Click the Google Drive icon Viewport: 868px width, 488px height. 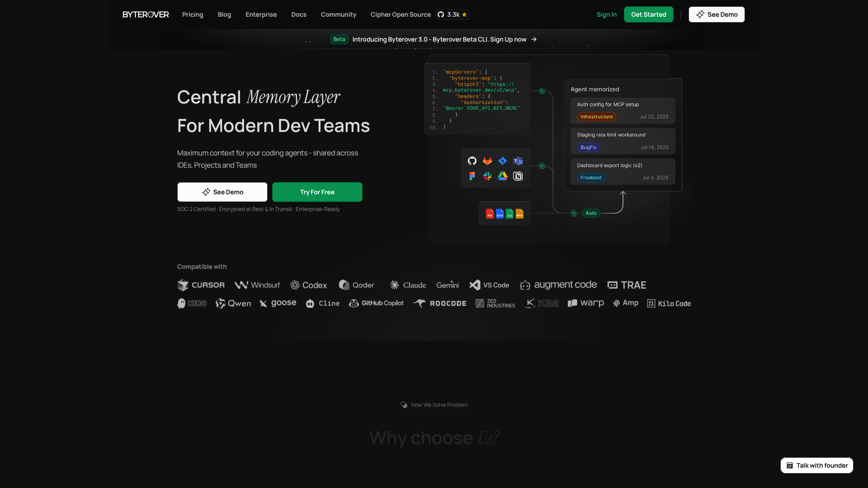pyautogui.click(x=503, y=176)
